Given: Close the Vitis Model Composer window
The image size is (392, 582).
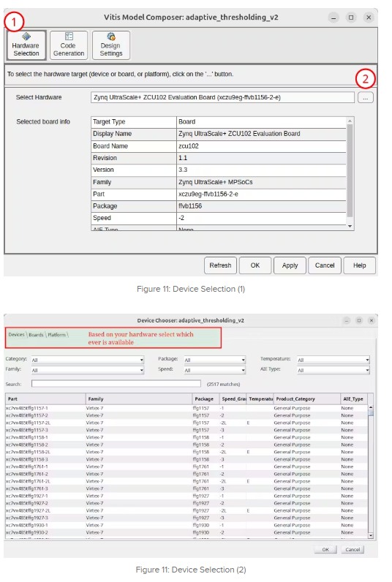Looking at the screenshot, I should [x=369, y=18].
